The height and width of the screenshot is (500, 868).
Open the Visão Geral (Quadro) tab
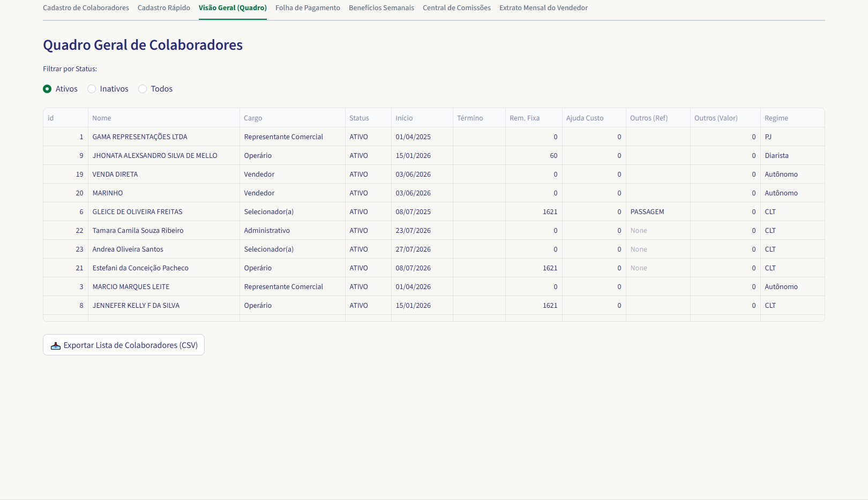coord(233,8)
